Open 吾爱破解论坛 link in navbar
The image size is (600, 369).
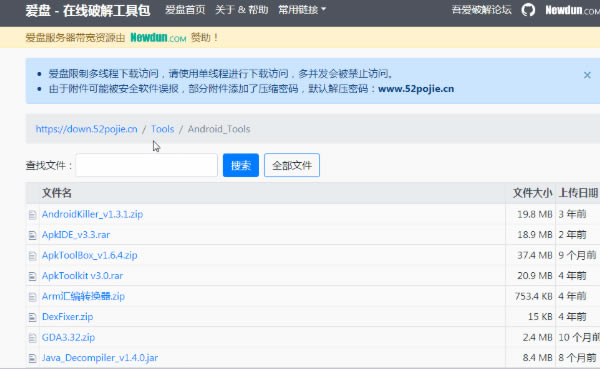click(481, 10)
